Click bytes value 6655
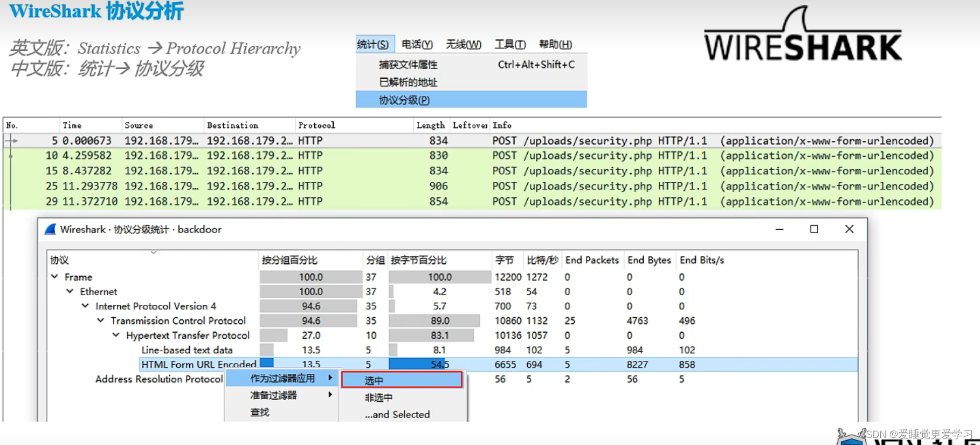 pyautogui.click(x=505, y=365)
